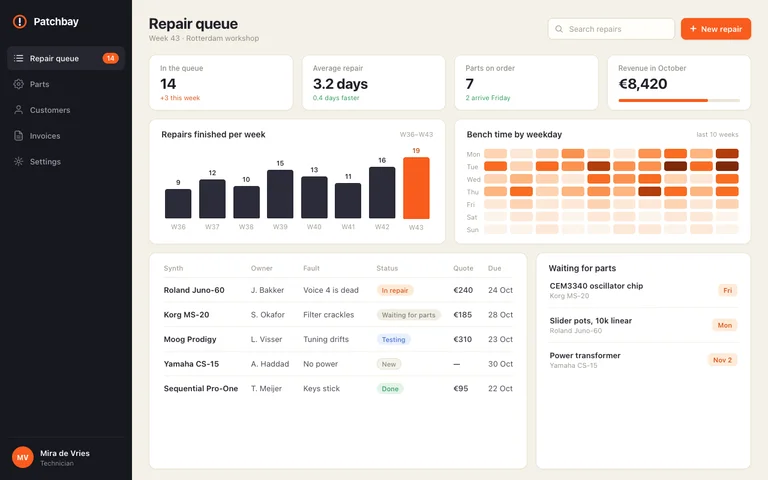
Task: Open Invoices from sidebar
Action: (66, 136)
